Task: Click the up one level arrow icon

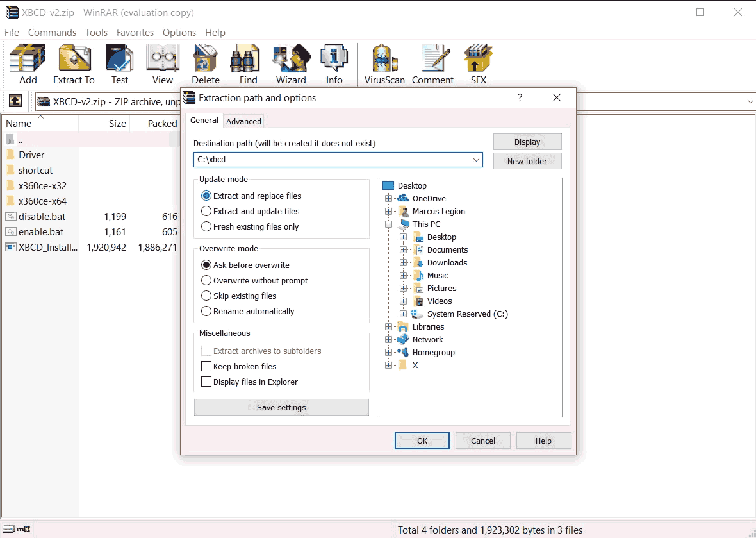Action: point(15,101)
